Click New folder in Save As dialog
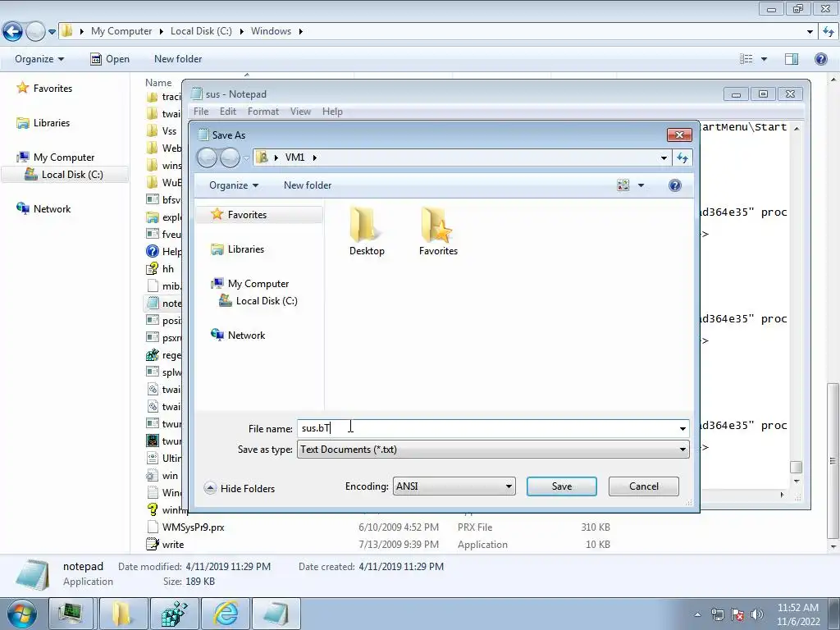Image resolution: width=840 pixels, height=630 pixels. pyautogui.click(x=308, y=185)
